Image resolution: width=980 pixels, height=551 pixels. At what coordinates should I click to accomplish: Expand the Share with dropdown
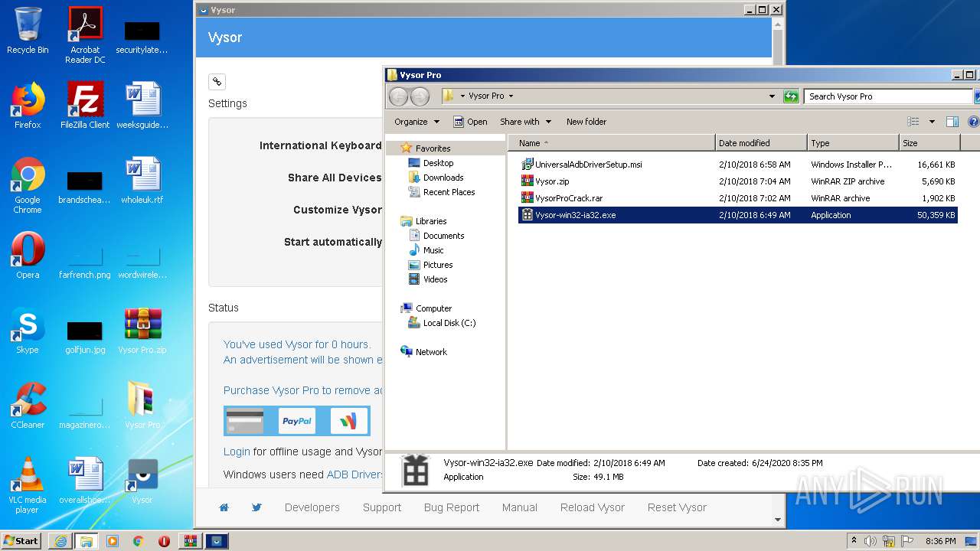coord(525,122)
